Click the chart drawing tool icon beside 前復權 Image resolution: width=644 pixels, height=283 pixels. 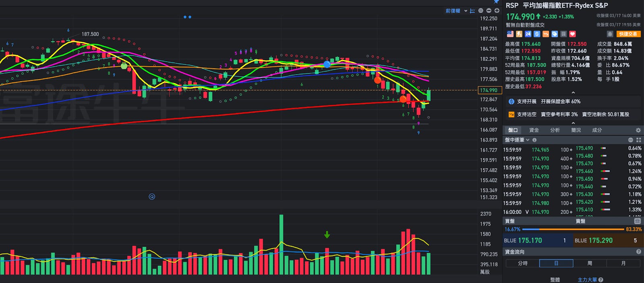point(473,11)
